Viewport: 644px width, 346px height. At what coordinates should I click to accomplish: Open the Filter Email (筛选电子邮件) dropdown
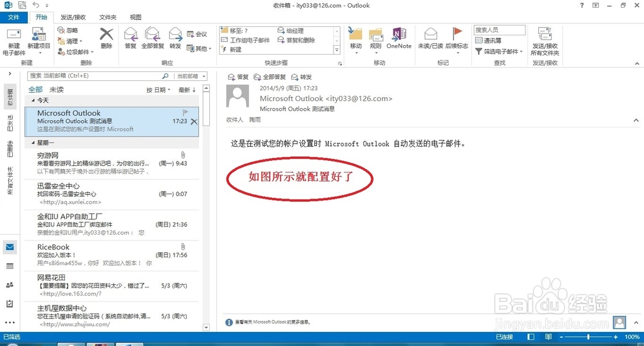pyautogui.click(x=499, y=51)
